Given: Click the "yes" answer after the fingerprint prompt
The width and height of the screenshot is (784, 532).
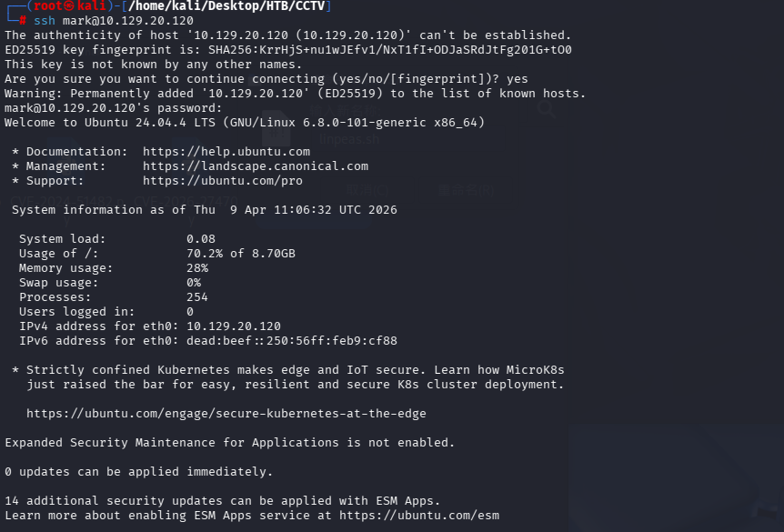Looking at the screenshot, I should (x=518, y=79).
